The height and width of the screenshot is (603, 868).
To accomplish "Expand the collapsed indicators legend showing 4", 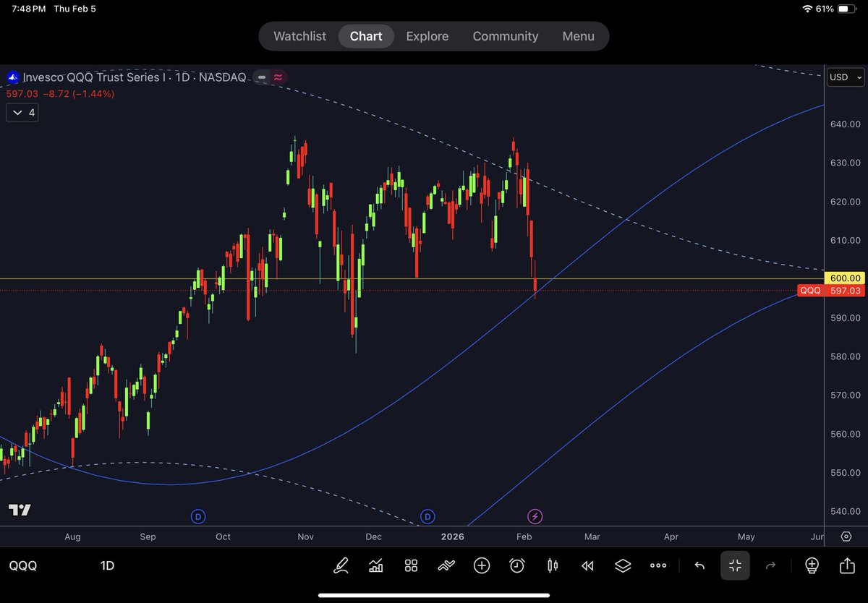I will (22, 113).
